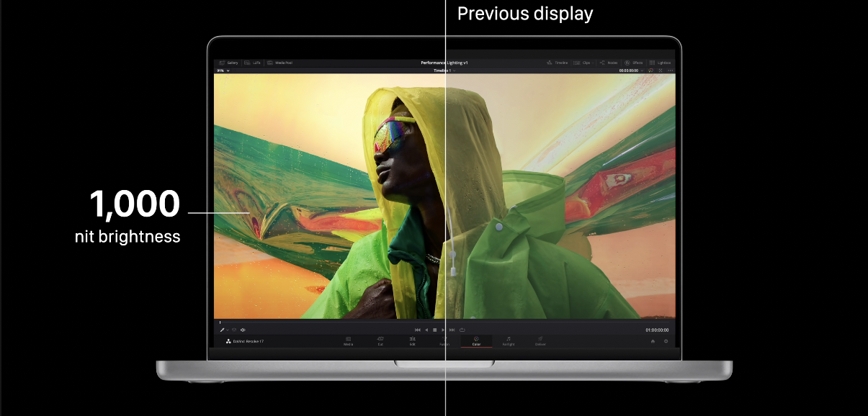Image resolution: width=868 pixels, height=416 pixels.
Task: Show the Media Pool
Action: pos(279,63)
